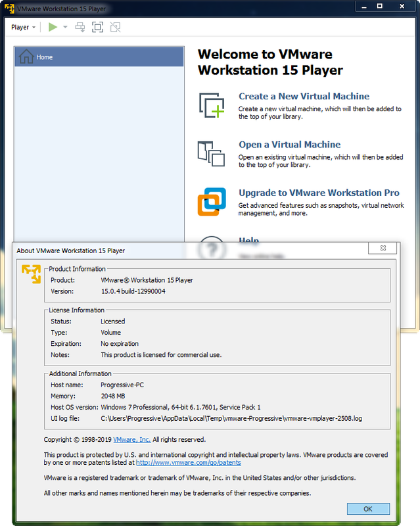The height and width of the screenshot is (526, 420).
Task: Maximize the VMware Player window
Action: click(379, 7)
